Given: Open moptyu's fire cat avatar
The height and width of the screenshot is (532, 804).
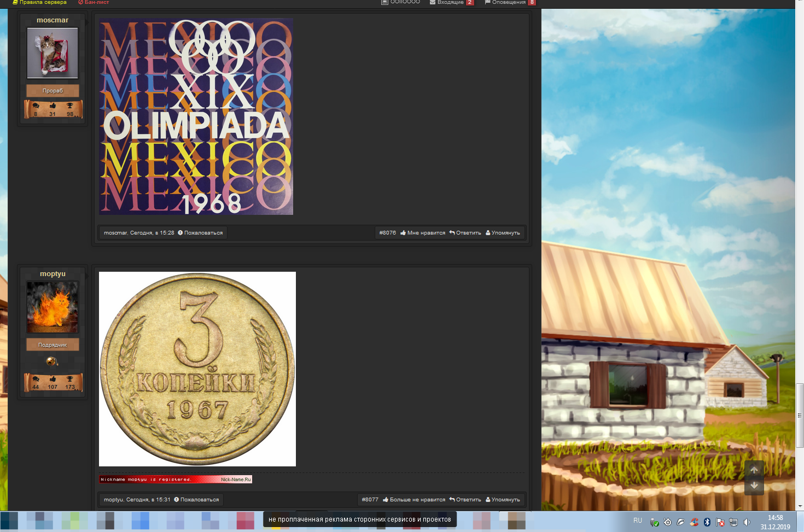Looking at the screenshot, I should [53, 307].
